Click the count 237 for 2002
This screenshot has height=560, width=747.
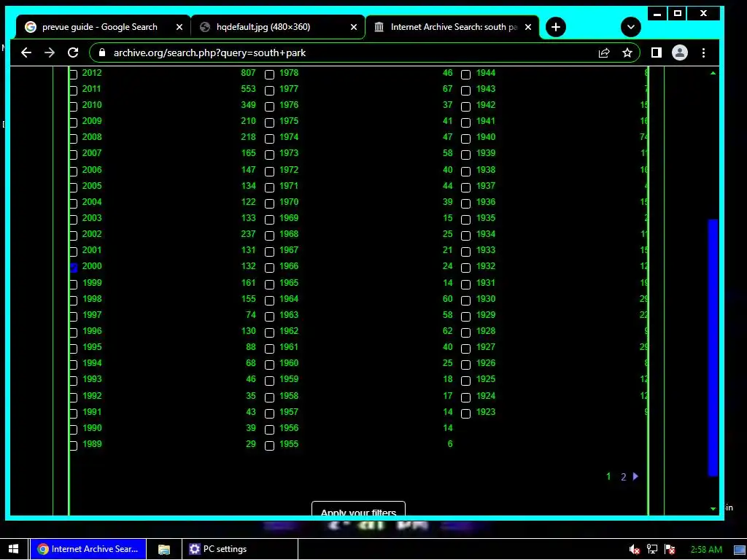[x=248, y=234]
